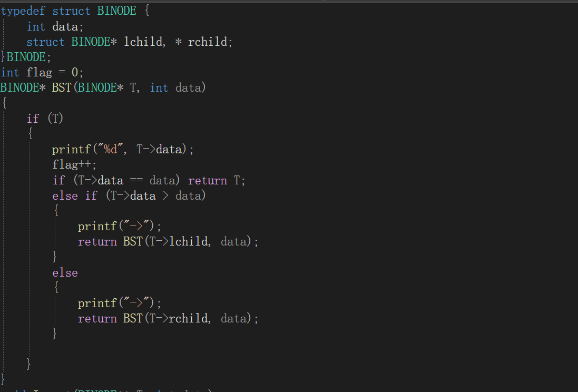Viewport: 578px width, 392px height.
Task: Click BINODE name after typedef struct
Action: (116, 11)
